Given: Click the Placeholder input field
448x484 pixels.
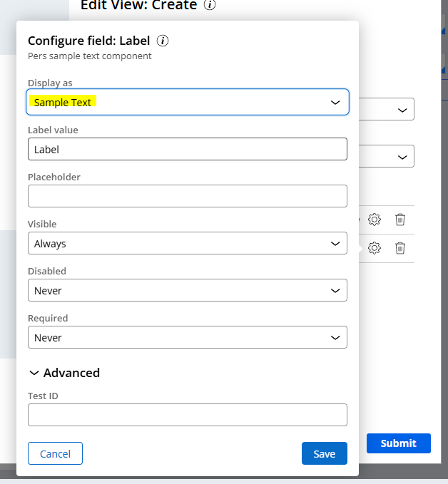Looking at the screenshot, I should [187, 196].
